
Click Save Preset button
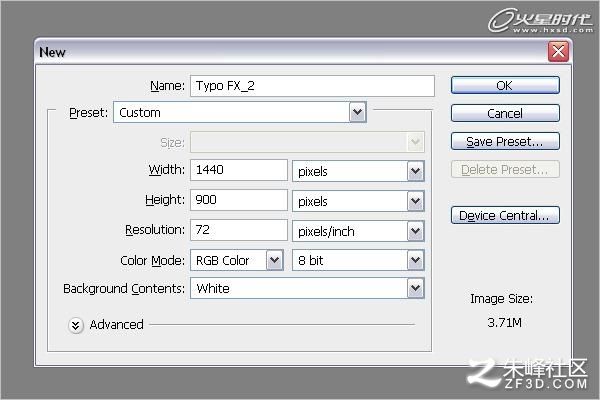(x=505, y=142)
